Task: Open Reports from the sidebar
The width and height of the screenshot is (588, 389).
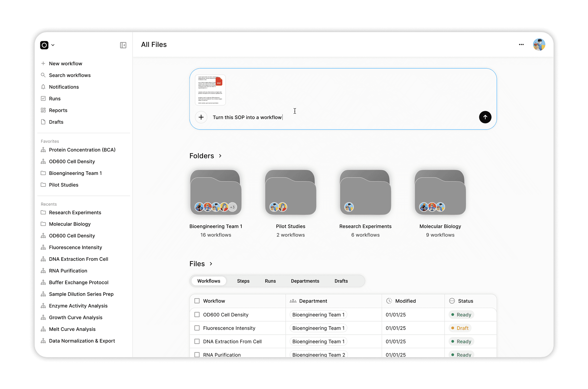Action: [x=58, y=110]
